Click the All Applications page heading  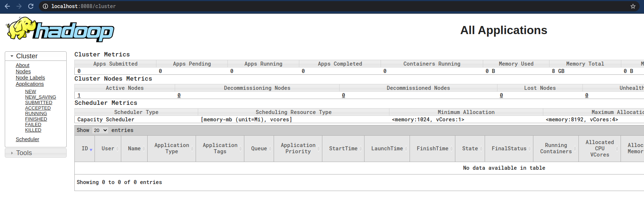coord(504,30)
